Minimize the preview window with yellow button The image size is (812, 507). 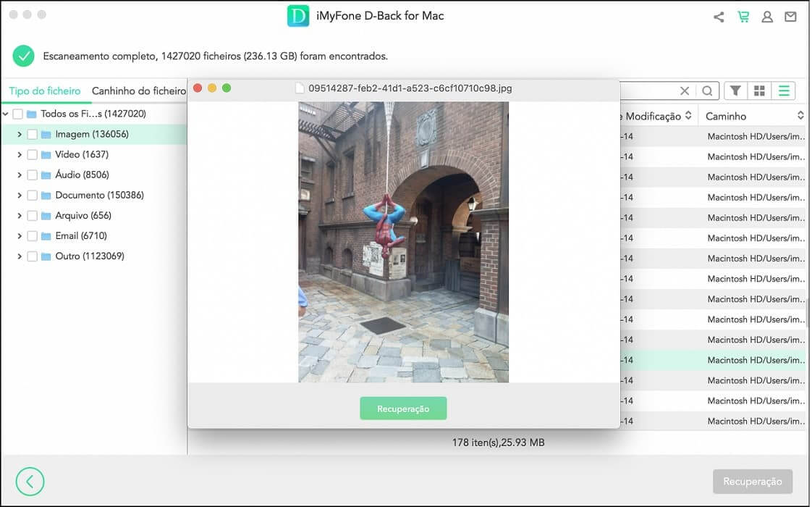click(x=212, y=88)
